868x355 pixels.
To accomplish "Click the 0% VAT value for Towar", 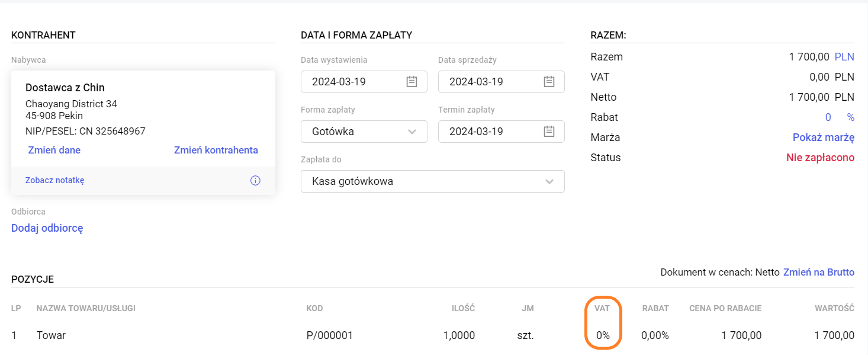I will point(603,335).
